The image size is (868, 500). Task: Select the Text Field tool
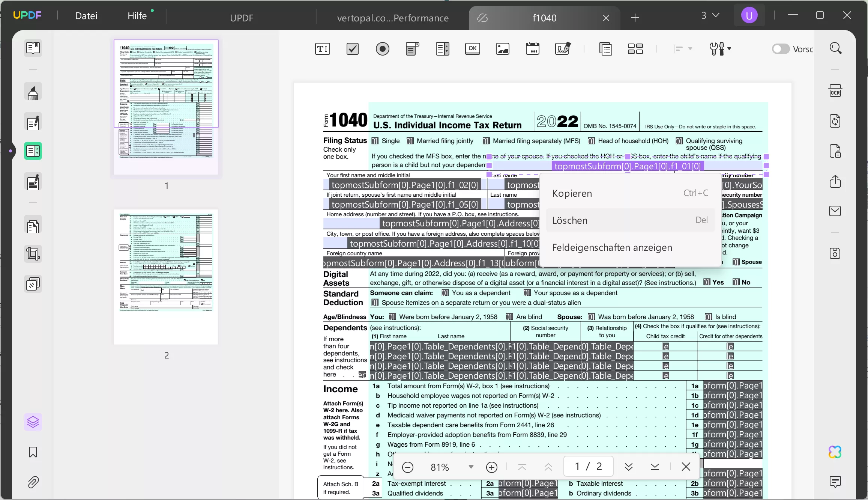[322, 49]
